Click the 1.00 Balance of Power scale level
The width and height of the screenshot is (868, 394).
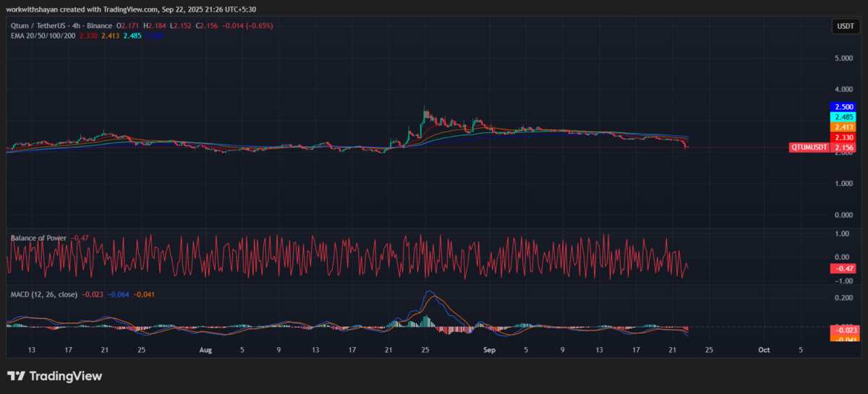coord(842,234)
